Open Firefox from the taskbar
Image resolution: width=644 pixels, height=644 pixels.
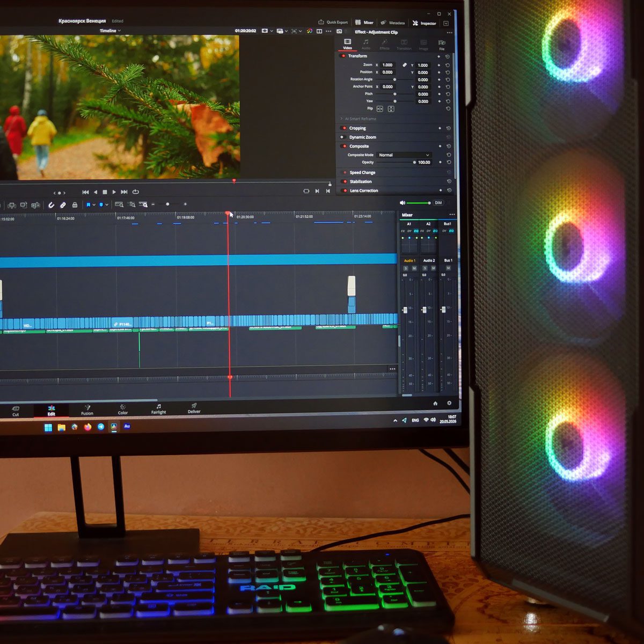(x=87, y=427)
